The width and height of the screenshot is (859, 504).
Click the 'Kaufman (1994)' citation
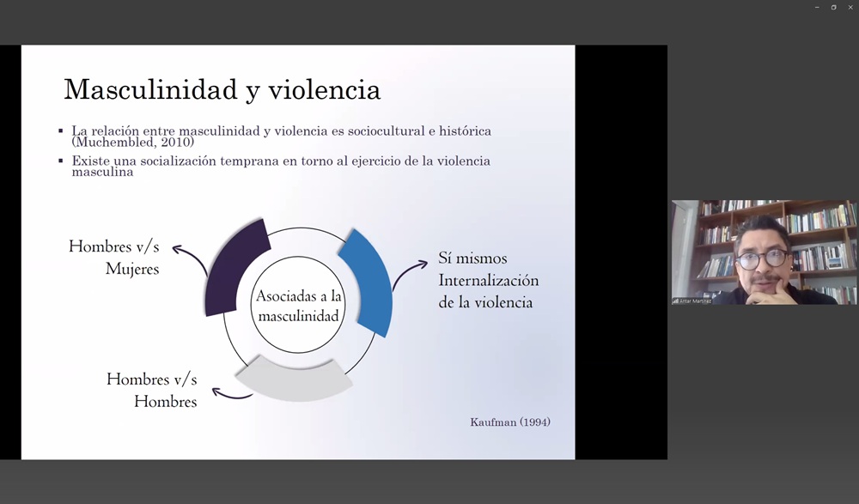tap(510, 422)
